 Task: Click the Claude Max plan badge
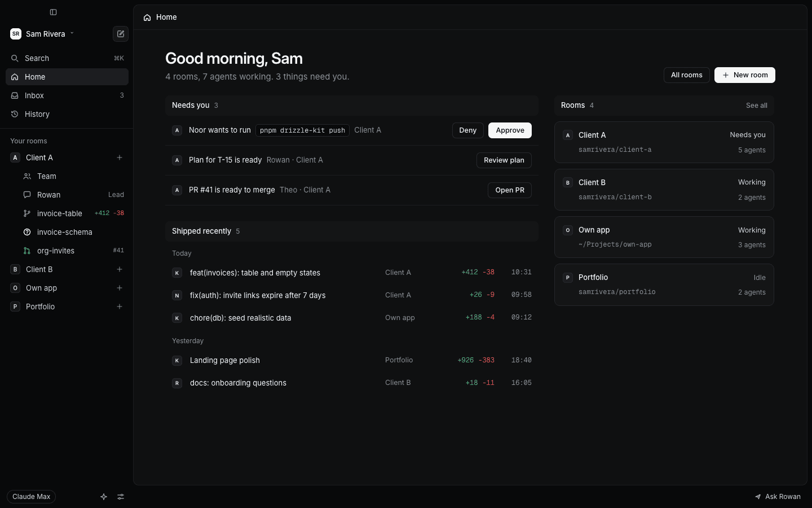[32, 497]
